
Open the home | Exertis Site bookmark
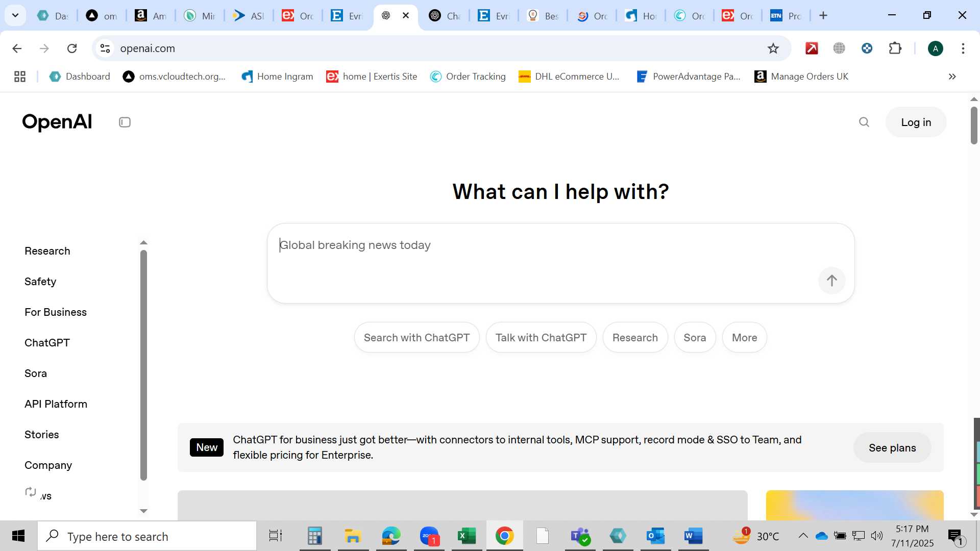point(372,77)
